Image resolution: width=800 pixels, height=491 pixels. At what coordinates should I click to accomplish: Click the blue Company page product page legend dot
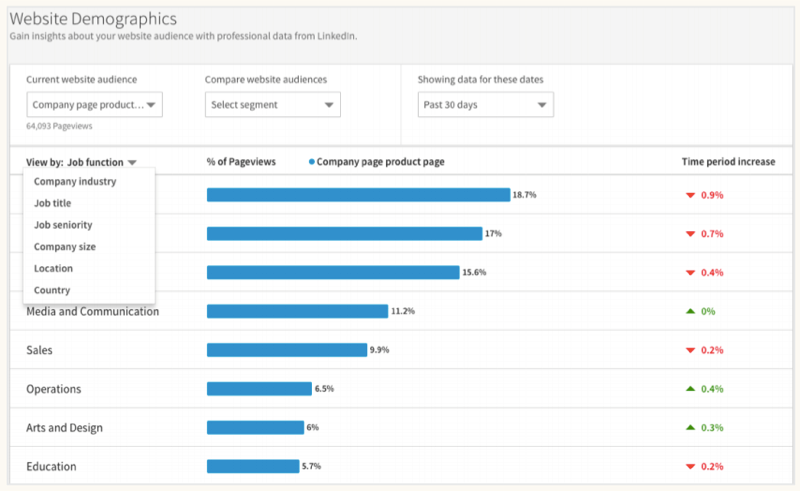coord(311,162)
